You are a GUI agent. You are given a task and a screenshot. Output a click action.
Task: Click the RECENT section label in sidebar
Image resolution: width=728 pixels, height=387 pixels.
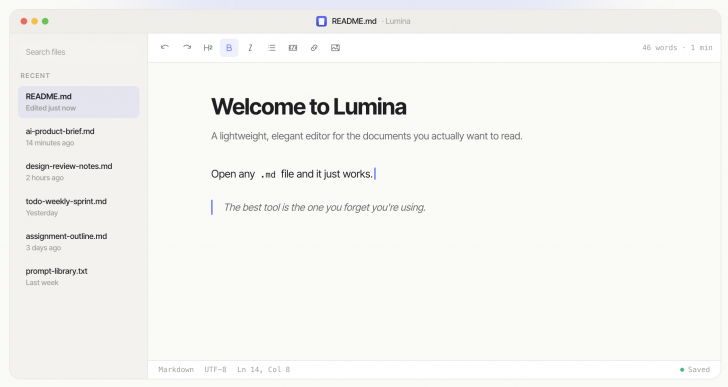pos(35,76)
